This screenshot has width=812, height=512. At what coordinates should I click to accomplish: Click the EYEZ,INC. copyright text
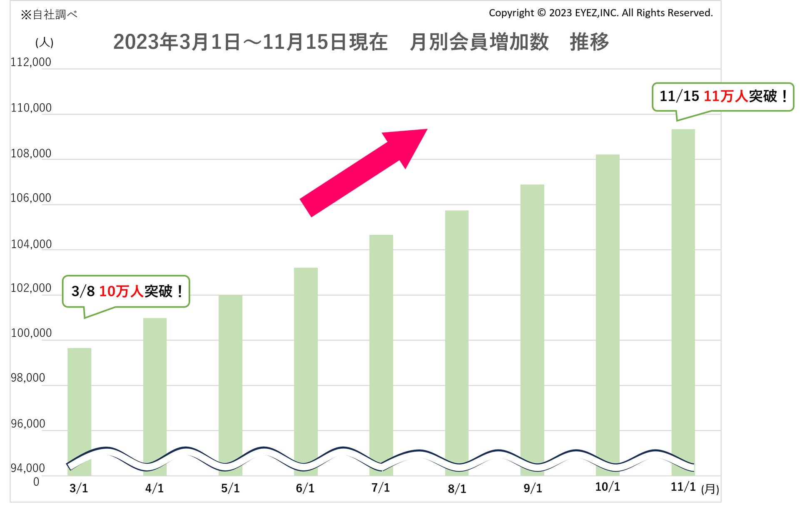[600, 13]
